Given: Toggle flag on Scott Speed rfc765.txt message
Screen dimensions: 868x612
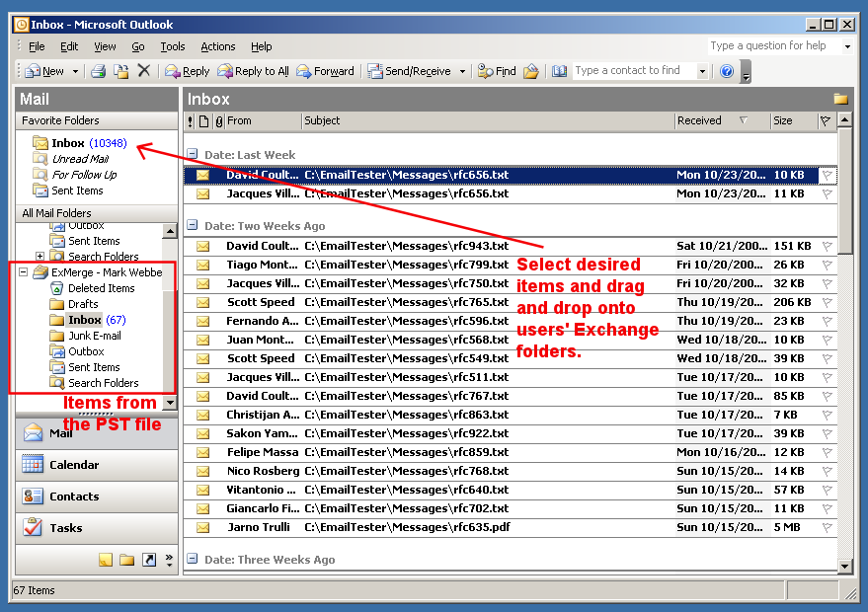Looking at the screenshot, I should 828,303.
